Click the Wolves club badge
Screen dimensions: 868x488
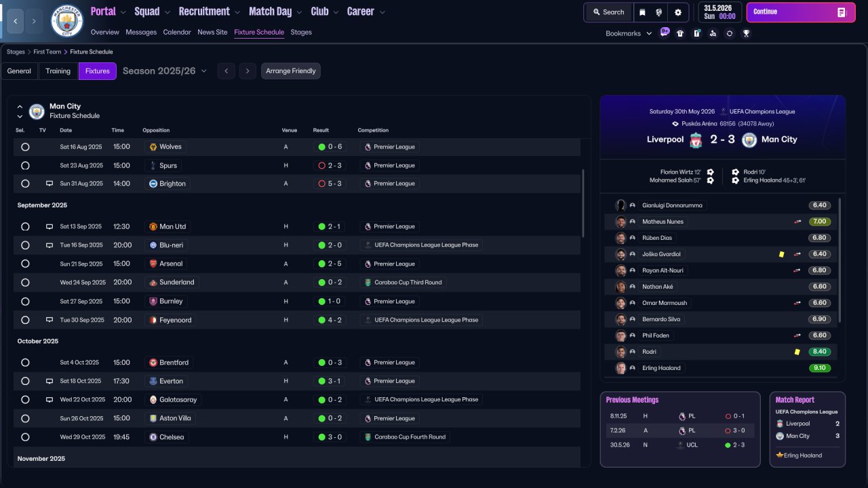pyautogui.click(x=153, y=146)
